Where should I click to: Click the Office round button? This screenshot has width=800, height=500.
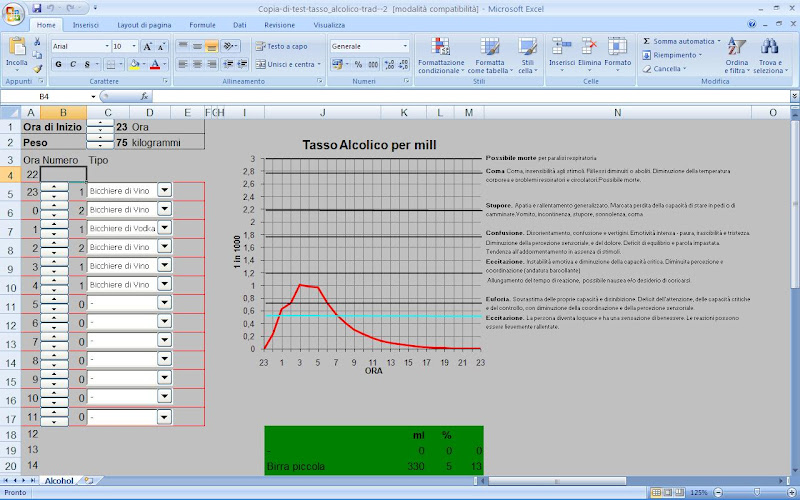click(x=13, y=14)
